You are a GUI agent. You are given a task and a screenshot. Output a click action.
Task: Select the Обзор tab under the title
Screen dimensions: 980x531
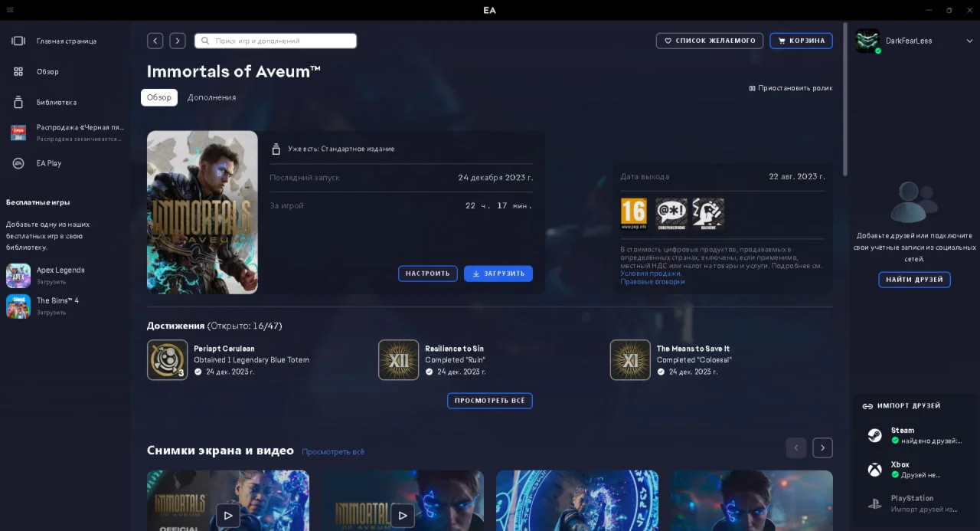pyautogui.click(x=159, y=97)
